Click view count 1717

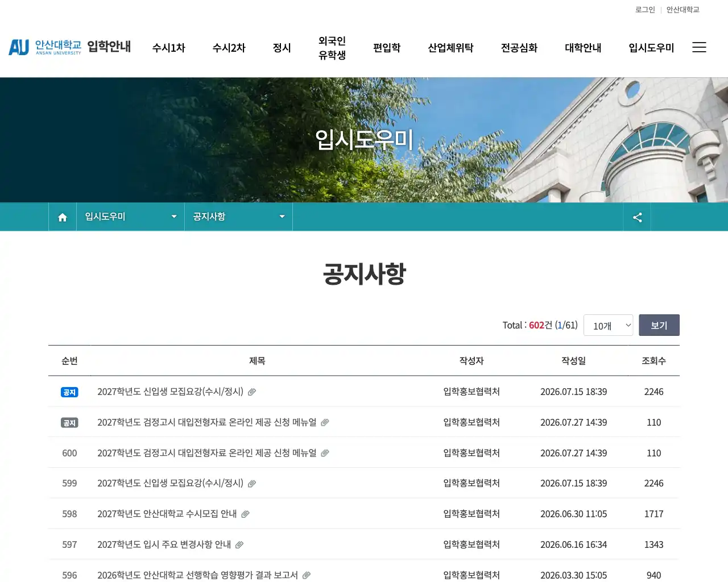[653, 514]
